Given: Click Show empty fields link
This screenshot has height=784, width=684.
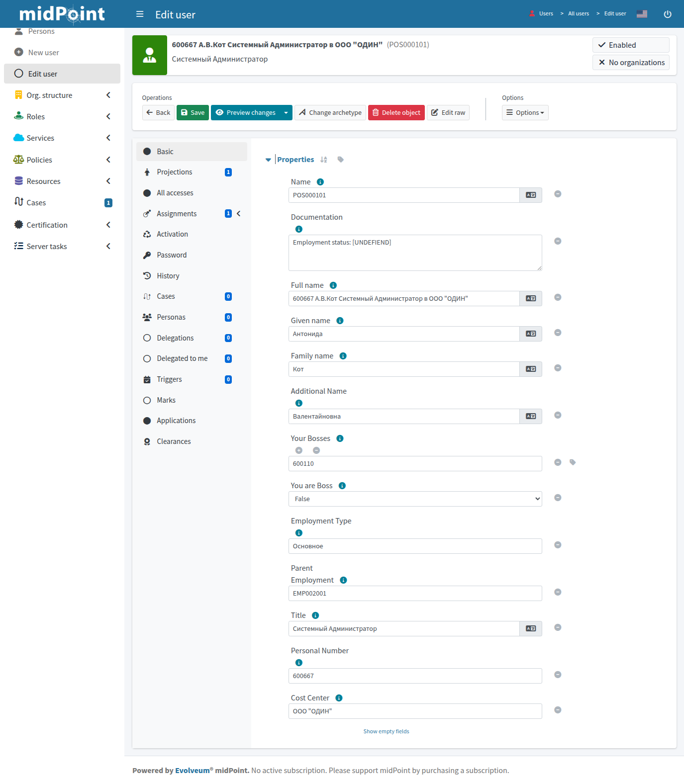Looking at the screenshot, I should click(386, 731).
